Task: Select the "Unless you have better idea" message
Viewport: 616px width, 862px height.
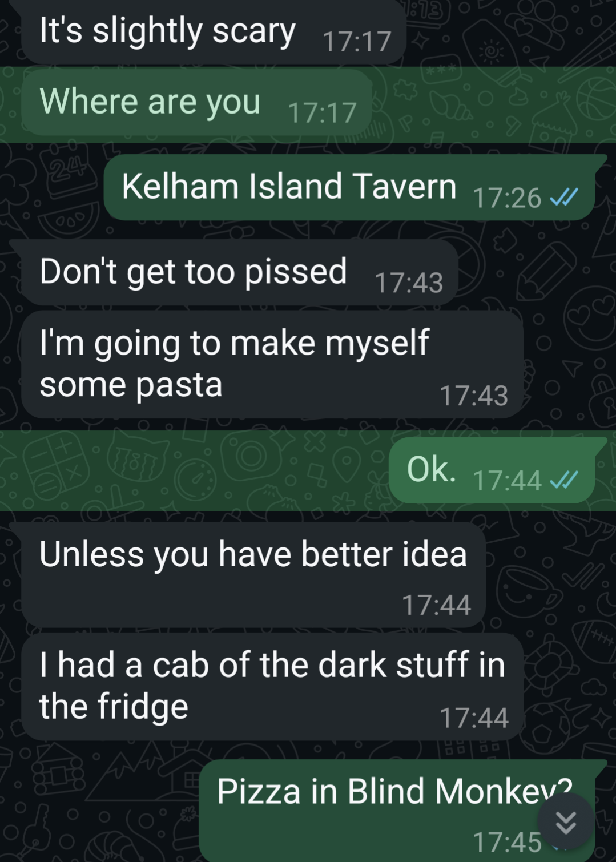Action: coord(253,575)
